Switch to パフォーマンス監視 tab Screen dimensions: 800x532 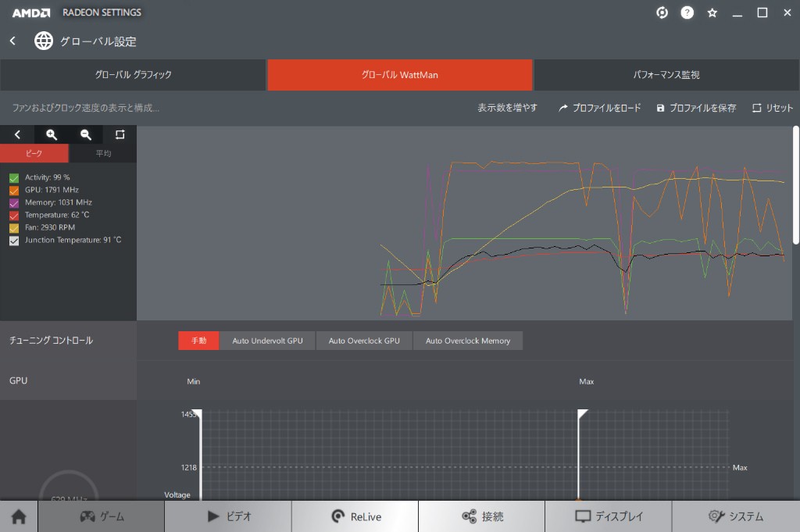666,75
